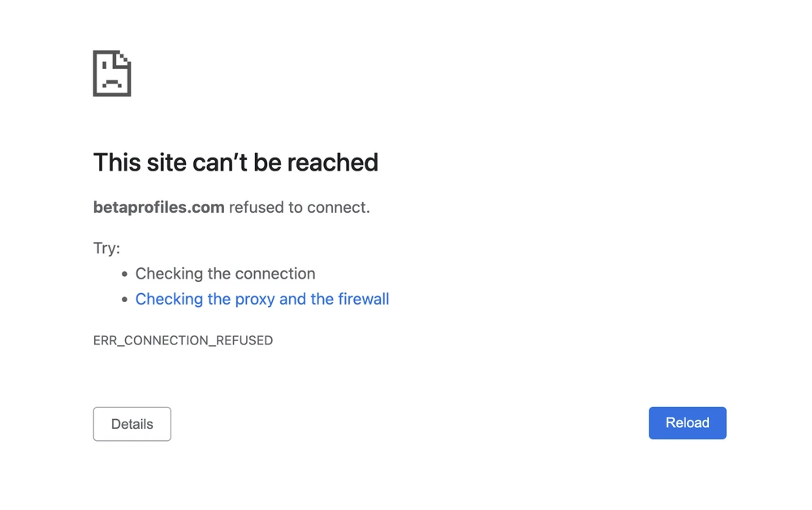The height and width of the screenshot is (510, 812).
Task: Click the bold betaprofiles.com domain text
Action: [x=159, y=207]
